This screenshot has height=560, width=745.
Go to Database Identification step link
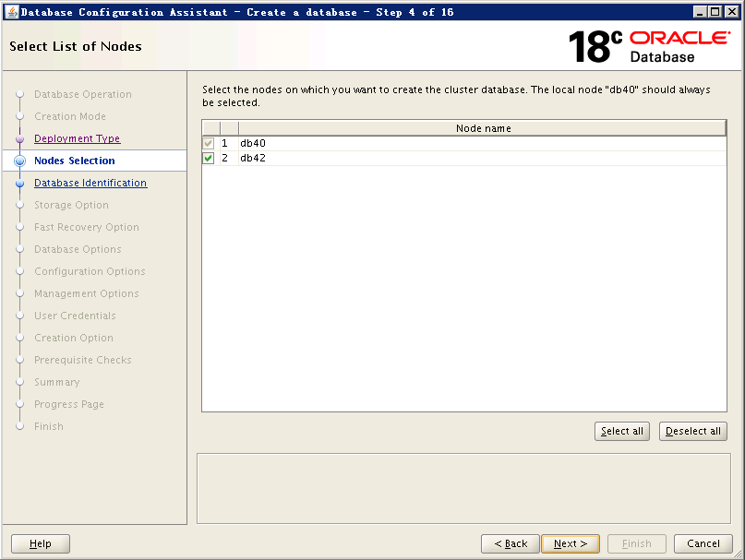pyautogui.click(x=90, y=183)
